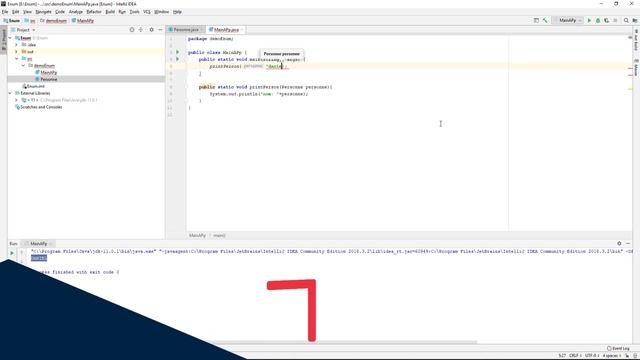Click the locate/scroll-from-source icon in Project panel

coord(132,30)
